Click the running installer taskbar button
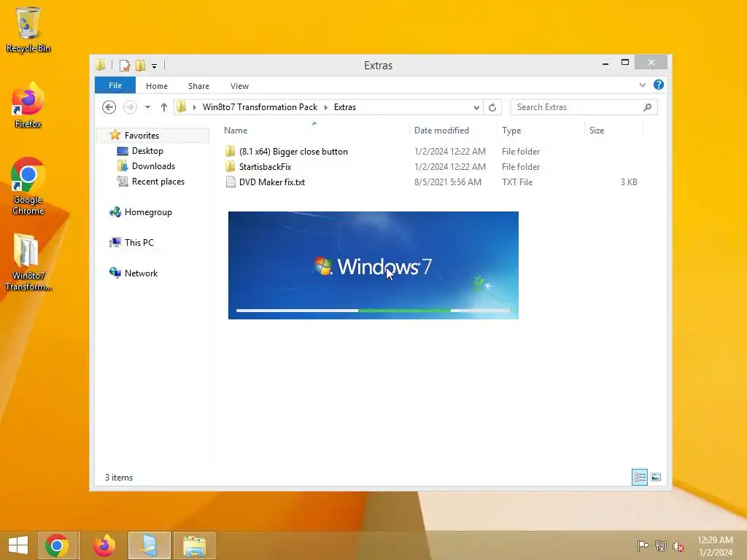 pos(149,545)
